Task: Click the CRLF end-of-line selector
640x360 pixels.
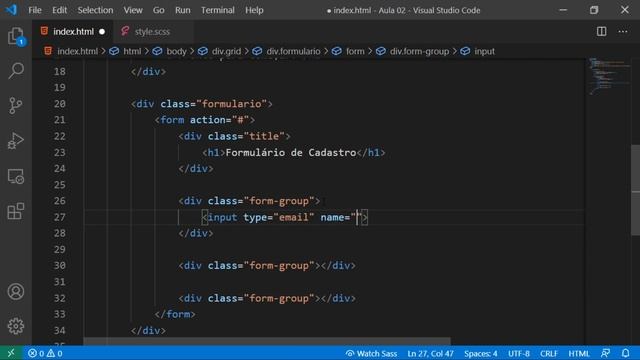Action: tap(549, 353)
